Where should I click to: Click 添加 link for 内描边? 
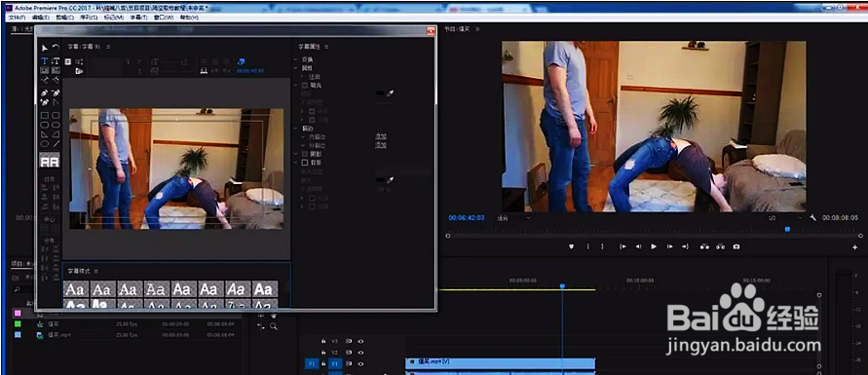(381, 136)
